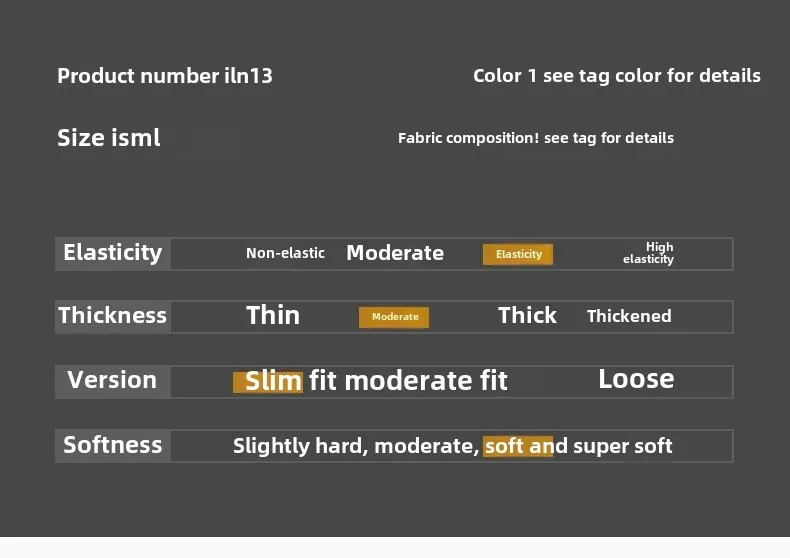Click the highlighted Slim version option

(268, 382)
